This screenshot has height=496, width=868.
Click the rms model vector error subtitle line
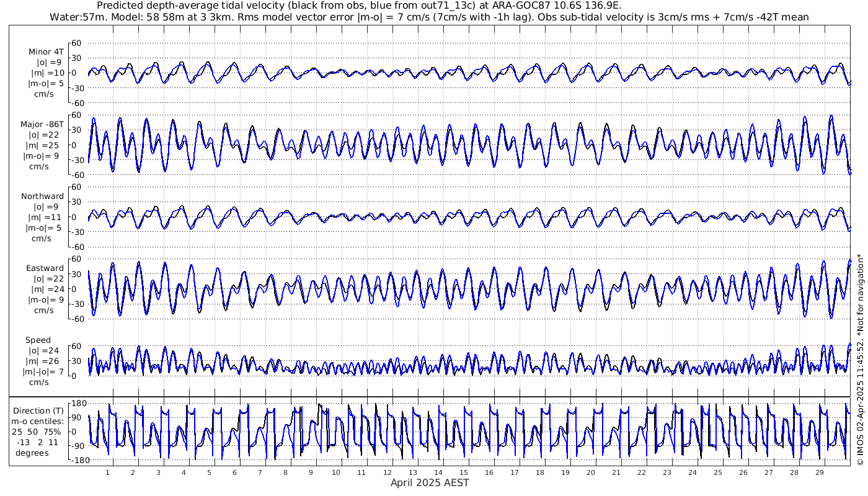pyautogui.click(x=429, y=17)
